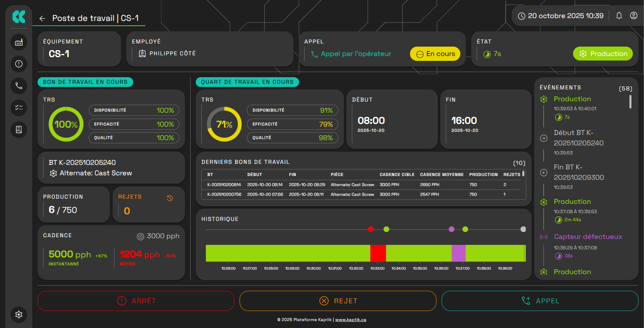The height and width of the screenshot is (328, 644).
Task: Select the red marker on the Historique timeline
Action: pyautogui.click(x=371, y=229)
